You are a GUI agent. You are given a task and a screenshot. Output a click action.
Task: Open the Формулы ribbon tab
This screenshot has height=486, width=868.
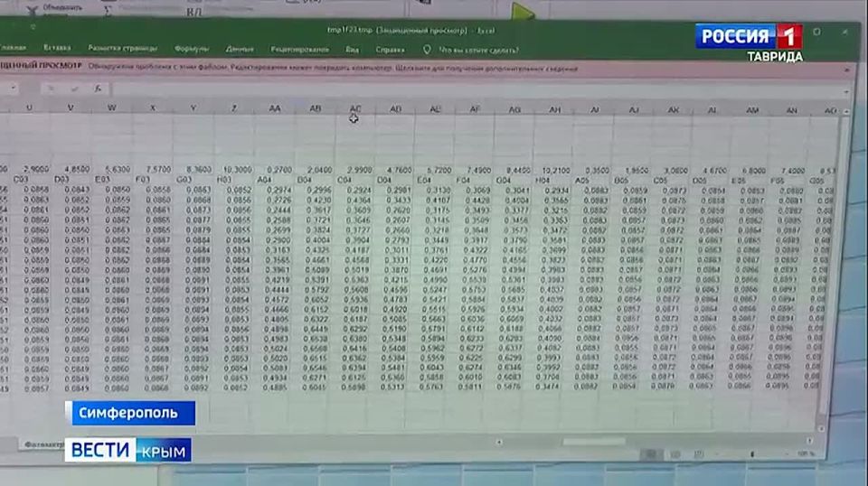(x=191, y=48)
